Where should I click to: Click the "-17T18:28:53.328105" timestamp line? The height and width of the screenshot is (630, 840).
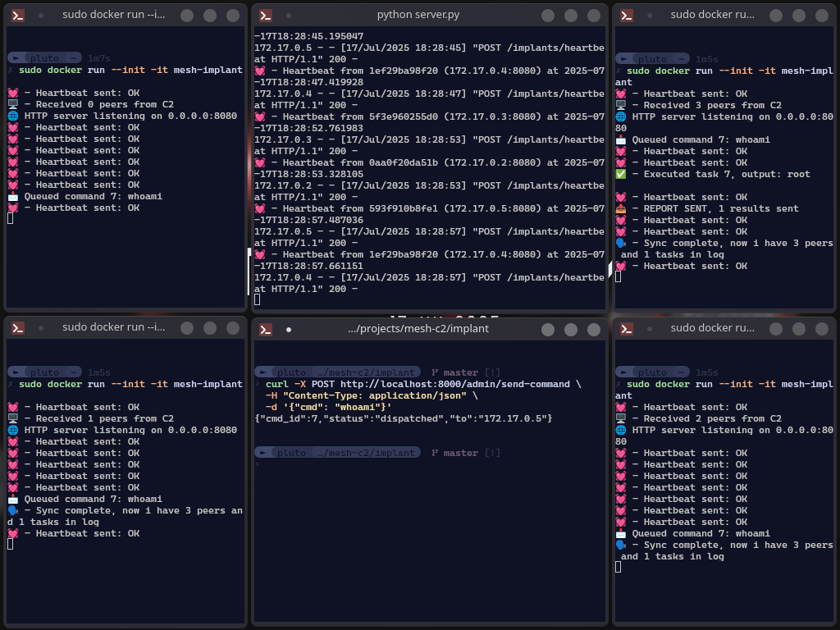click(309, 174)
